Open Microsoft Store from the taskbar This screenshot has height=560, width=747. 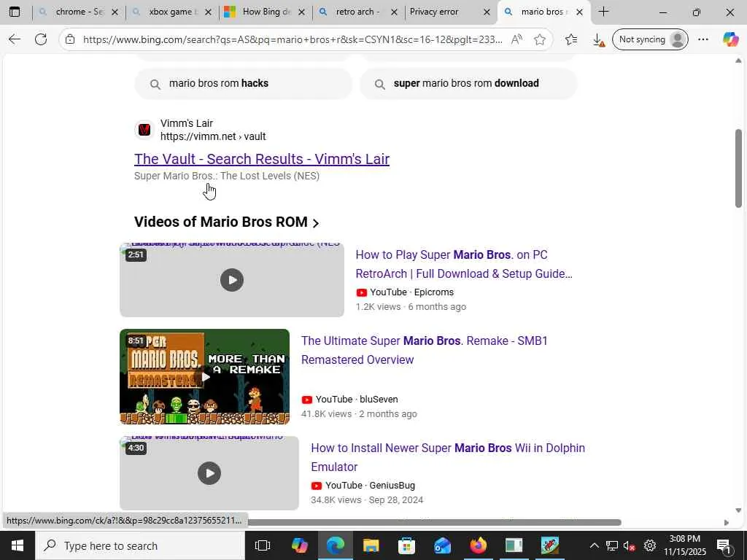(406, 545)
